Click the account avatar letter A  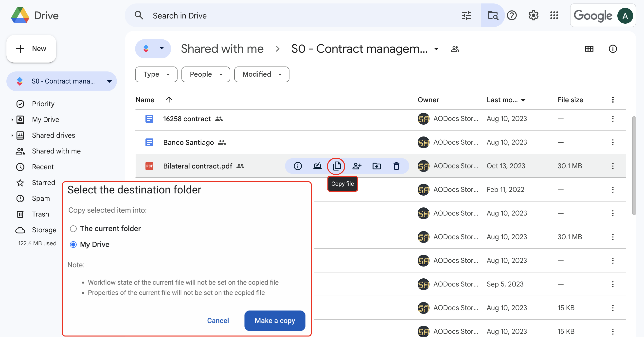(625, 16)
